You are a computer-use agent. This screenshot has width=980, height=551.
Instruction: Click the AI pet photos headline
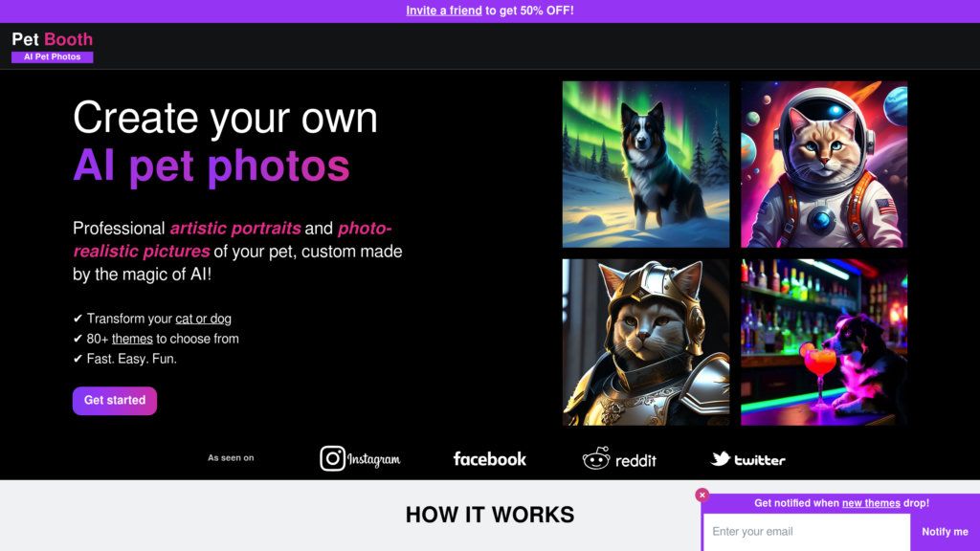click(212, 165)
